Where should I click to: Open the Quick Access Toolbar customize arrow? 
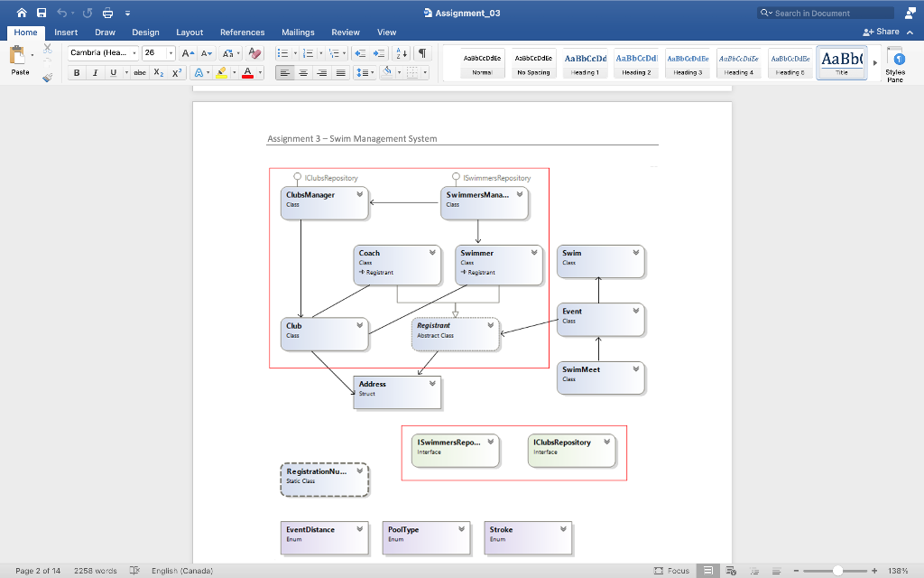click(127, 13)
